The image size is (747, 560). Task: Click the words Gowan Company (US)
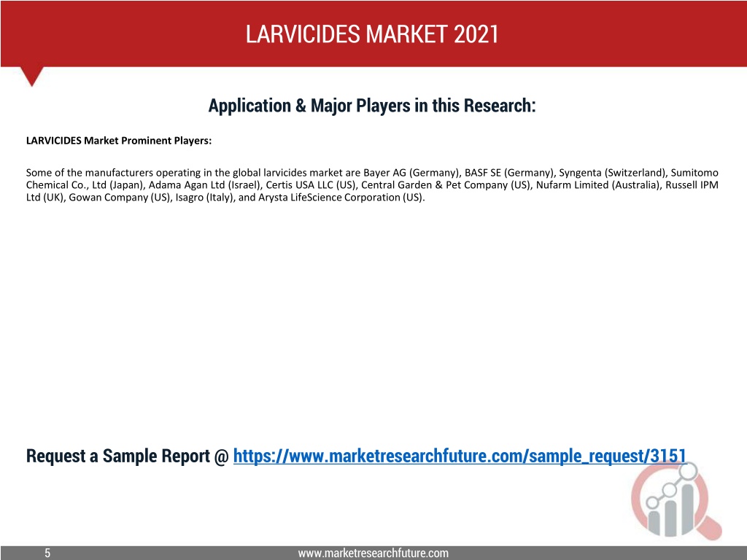coord(120,197)
